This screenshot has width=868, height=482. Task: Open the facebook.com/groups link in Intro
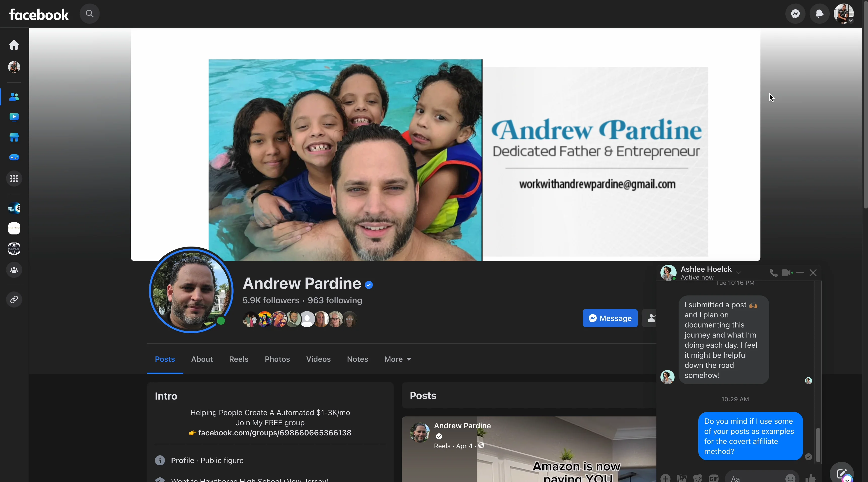point(275,433)
